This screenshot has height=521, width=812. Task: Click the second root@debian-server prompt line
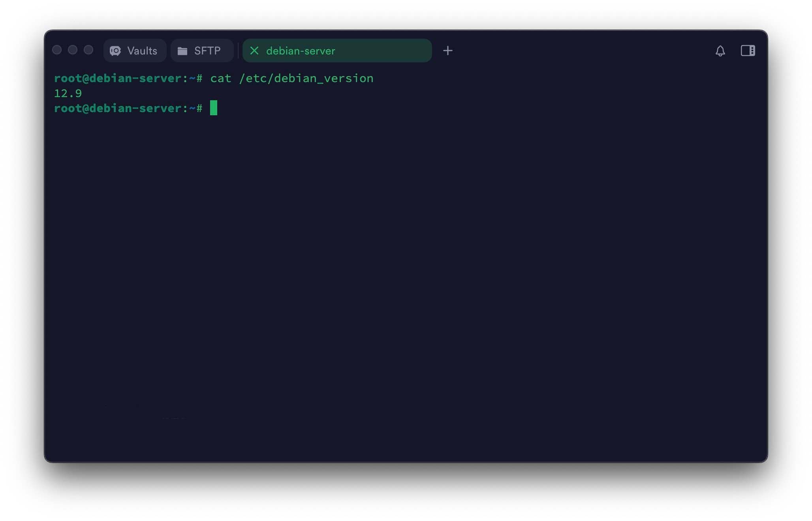click(x=128, y=108)
